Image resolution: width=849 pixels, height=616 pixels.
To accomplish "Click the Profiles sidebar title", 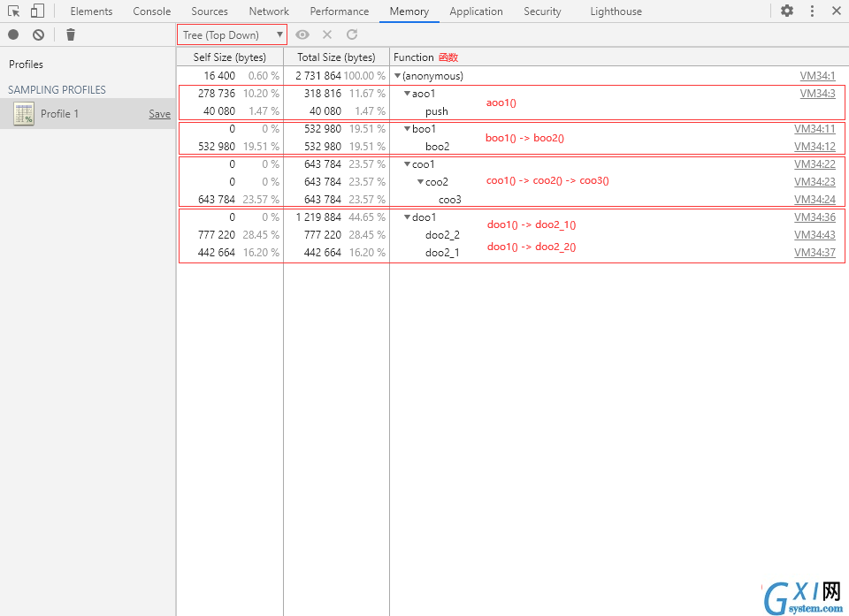I will [x=26, y=65].
